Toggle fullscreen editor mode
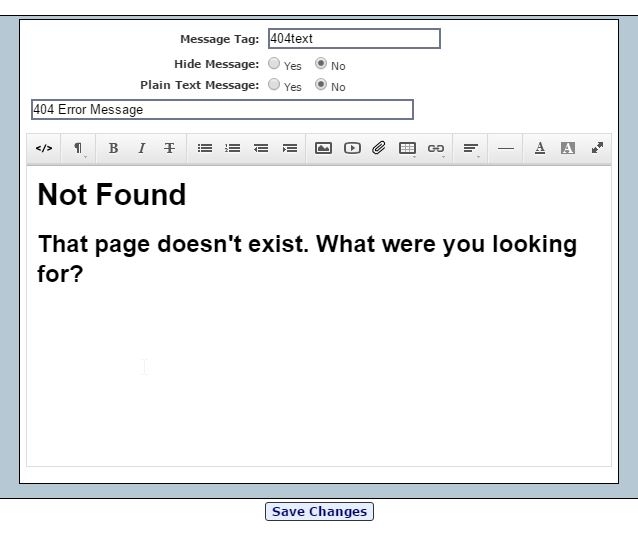The height and width of the screenshot is (547, 638). [x=597, y=148]
